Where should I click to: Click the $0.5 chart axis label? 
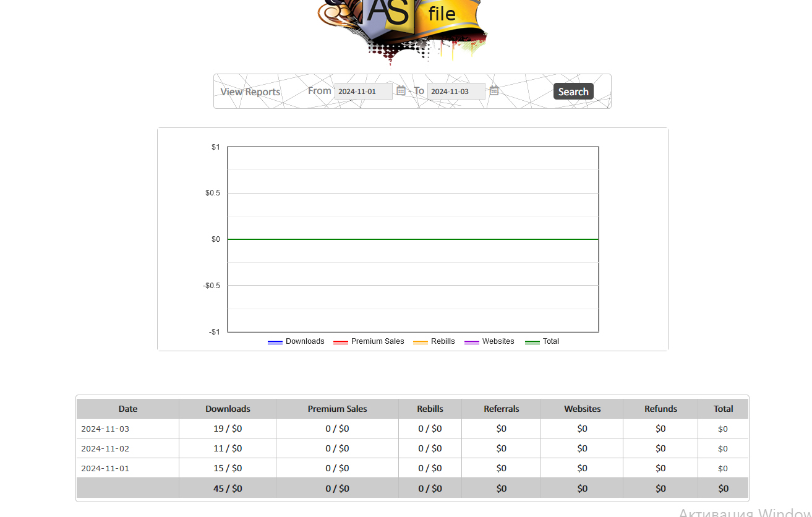click(213, 193)
